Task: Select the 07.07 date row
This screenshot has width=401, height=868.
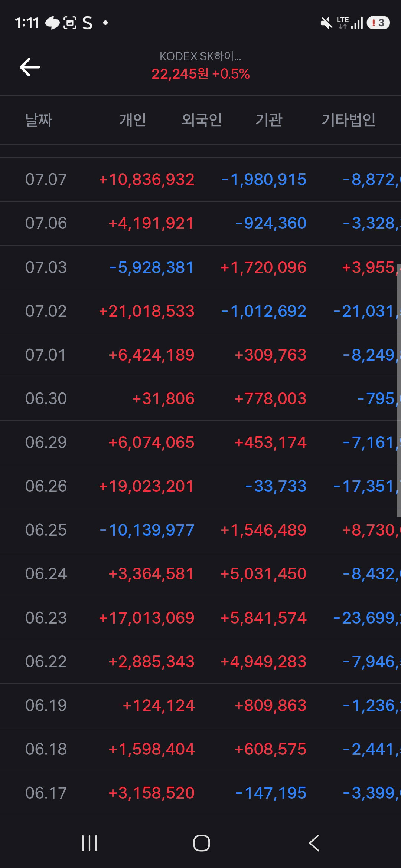Action: coord(200,180)
